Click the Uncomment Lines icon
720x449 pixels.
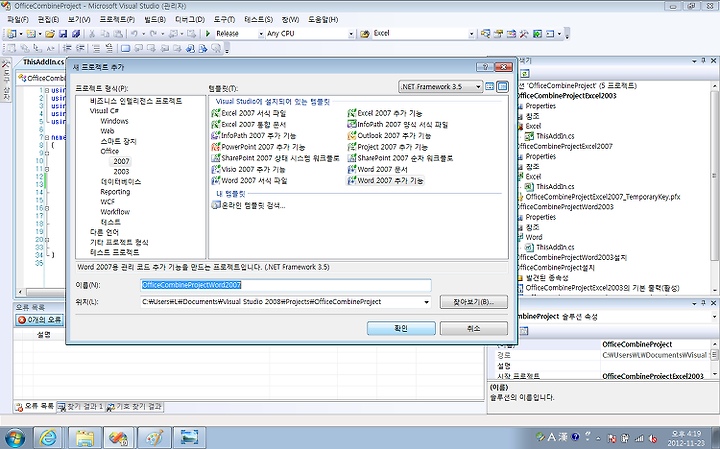(109, 48)
